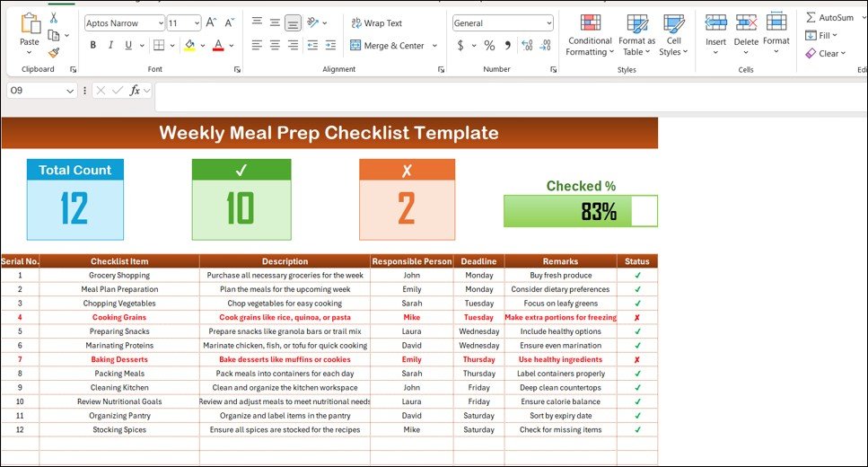The height and width of the screenshot is (467, 868).
Task: Open the General number format dropdown
Action: [548, 22]
